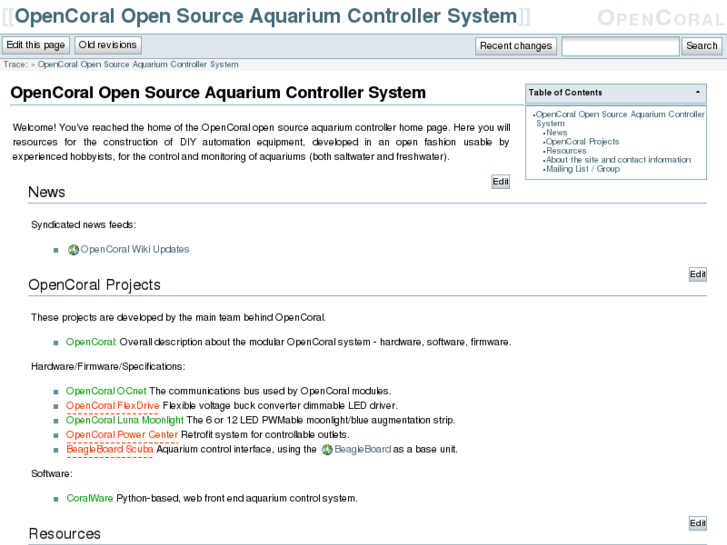Open the Old revisions view
Screen dimensions: 727x545
coord(108,46)
